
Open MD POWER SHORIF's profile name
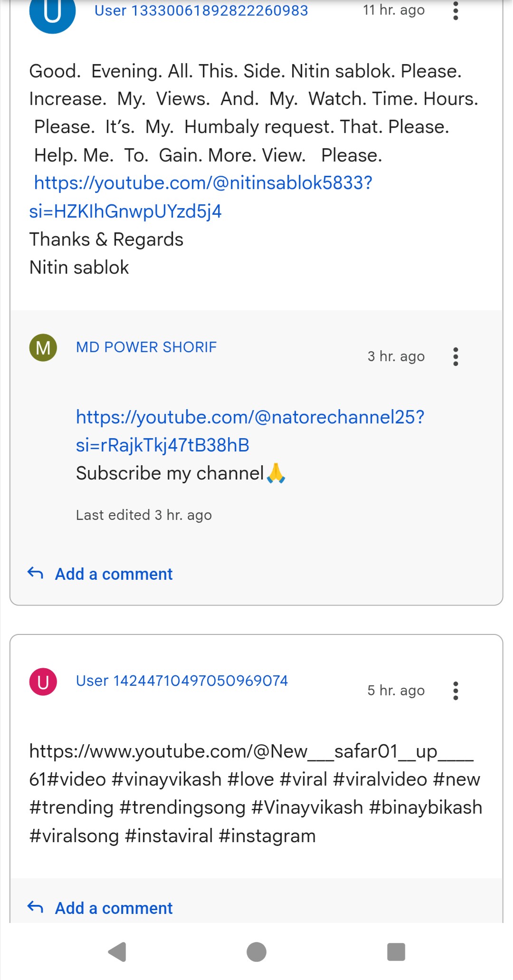146,347
